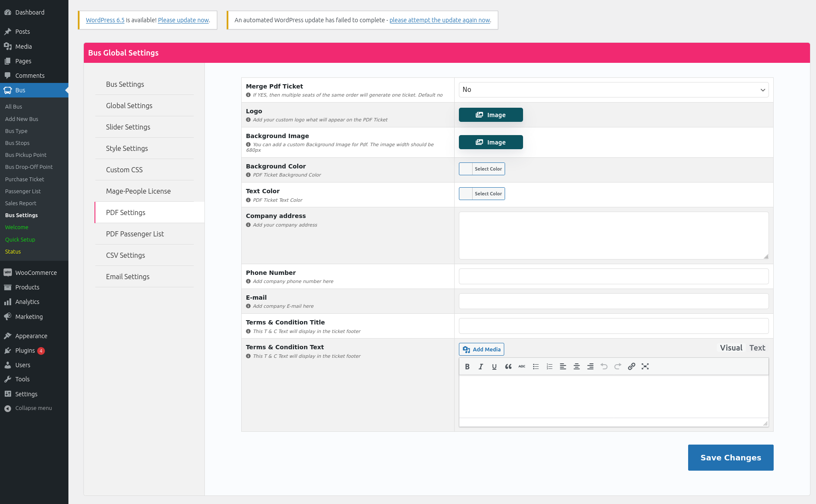The image size is (816, 504).
Task: Open the PDF Passenger List tab
Action: coord(145,234)
